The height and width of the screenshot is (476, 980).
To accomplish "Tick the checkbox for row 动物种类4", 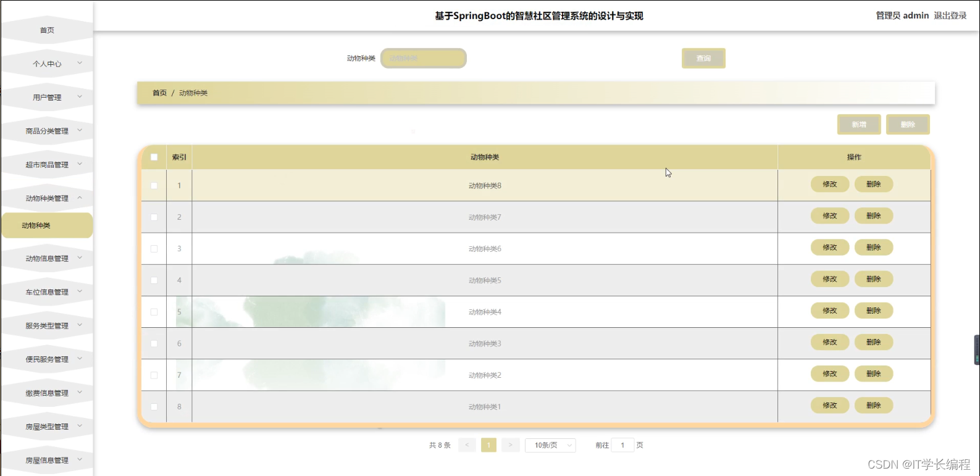I will 154,312.
